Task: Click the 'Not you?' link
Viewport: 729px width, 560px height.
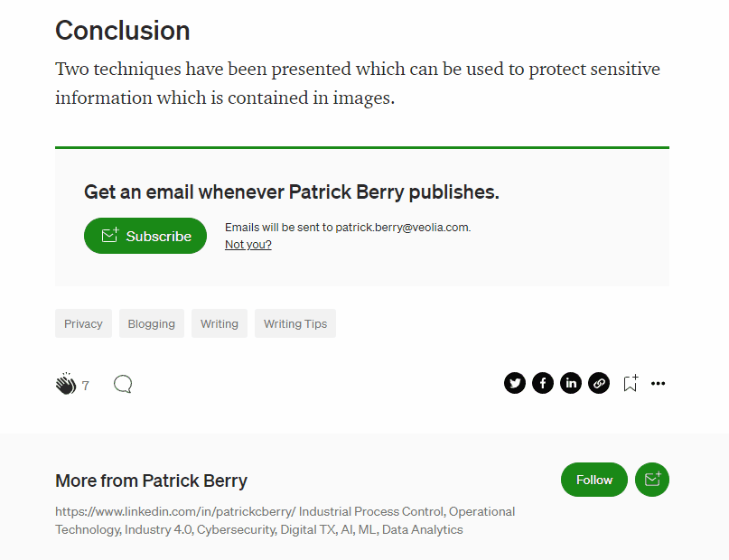Action: tap(248, 245)
